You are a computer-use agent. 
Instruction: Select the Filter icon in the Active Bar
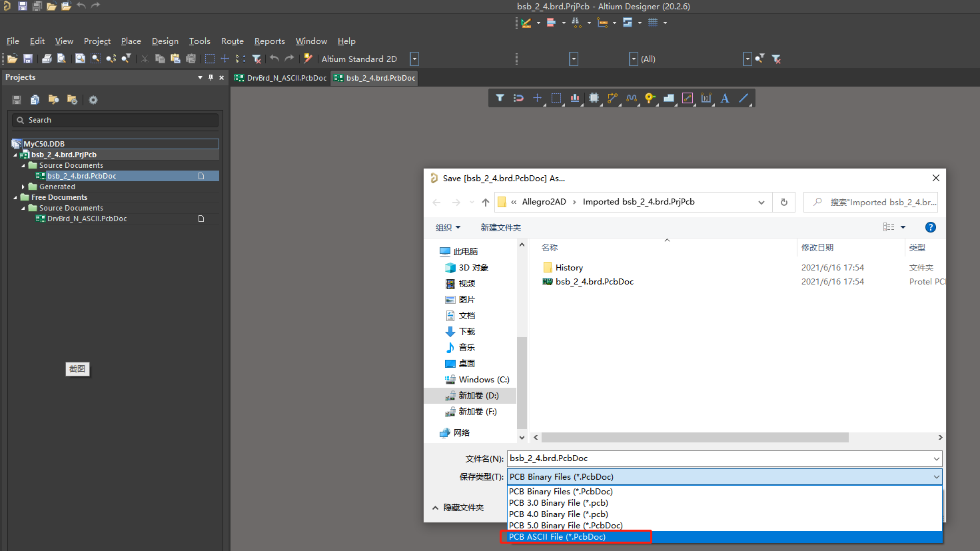coord(500,98)
